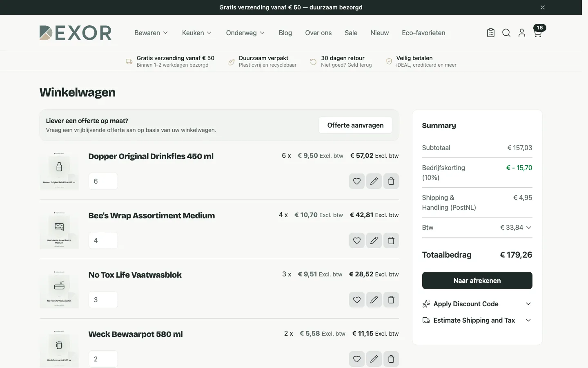This screenshot has height=368, width=588.
Task: Go to the Sale section
Action: 351,33
